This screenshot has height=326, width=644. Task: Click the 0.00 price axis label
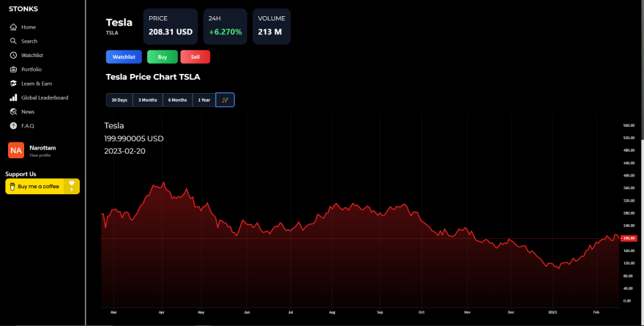(x=627, y=301)
